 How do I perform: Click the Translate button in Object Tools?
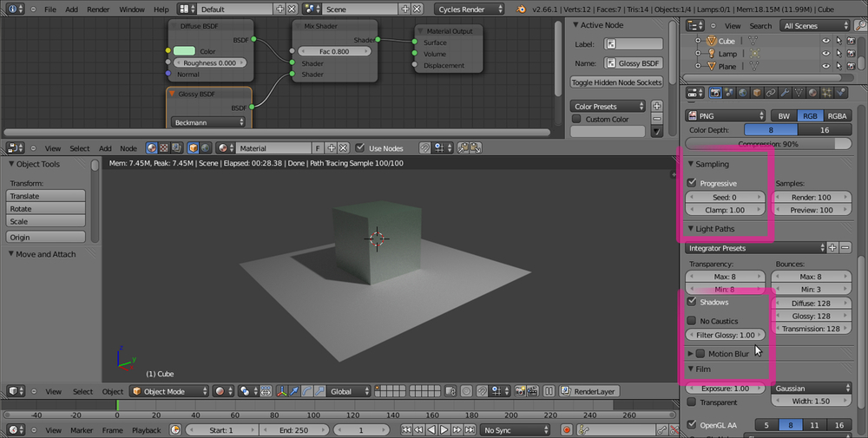(47, 196)
